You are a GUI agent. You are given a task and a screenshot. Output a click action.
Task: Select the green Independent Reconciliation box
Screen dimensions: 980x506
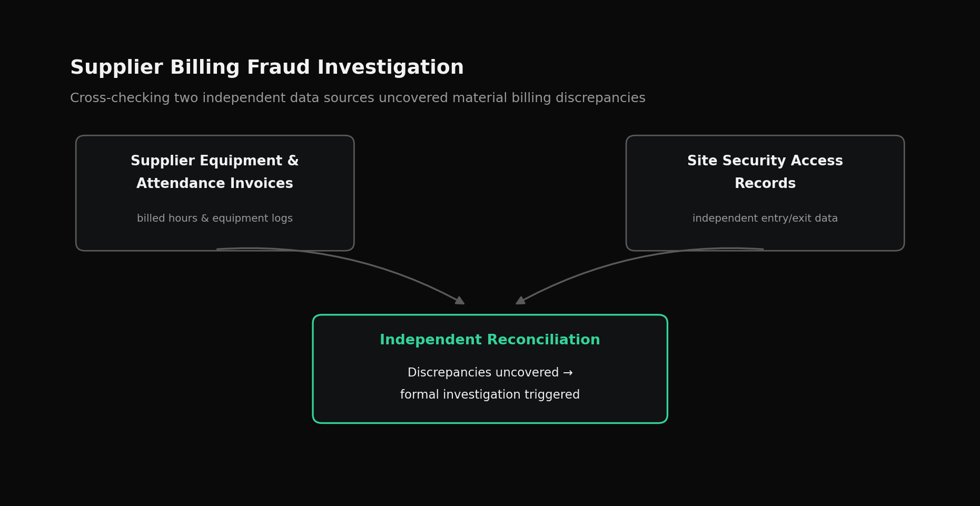point(490,369)
